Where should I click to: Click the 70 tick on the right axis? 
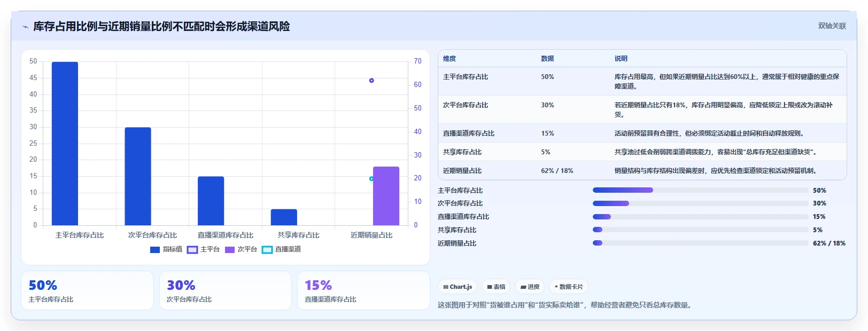(417, 61)
